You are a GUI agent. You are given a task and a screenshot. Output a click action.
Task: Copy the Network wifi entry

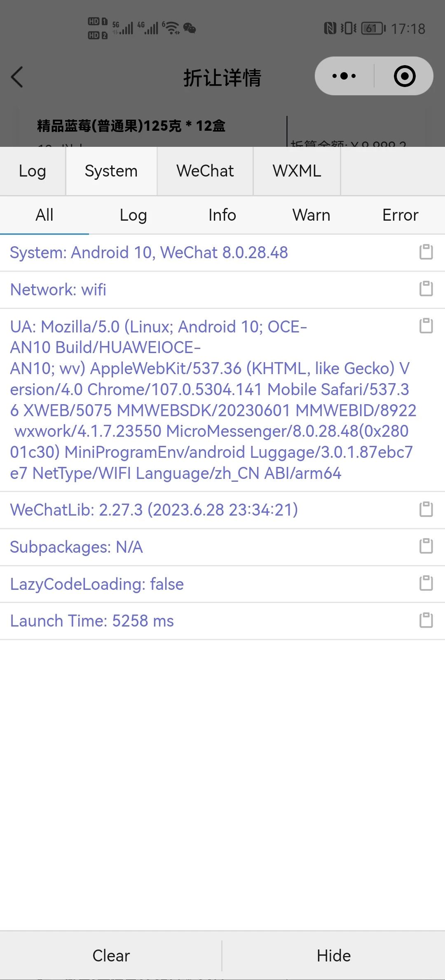(x=426, y=289)
